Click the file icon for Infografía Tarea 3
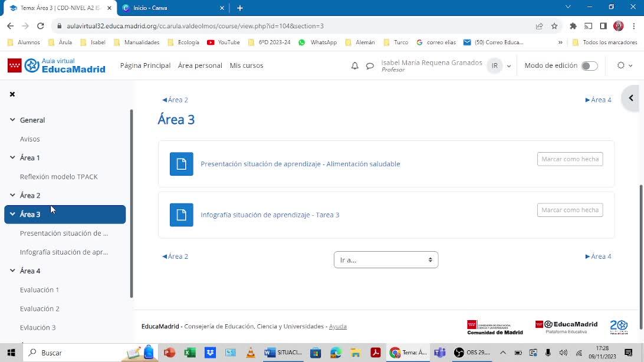This screenshot has width=644, height=362. pos(182,215)
